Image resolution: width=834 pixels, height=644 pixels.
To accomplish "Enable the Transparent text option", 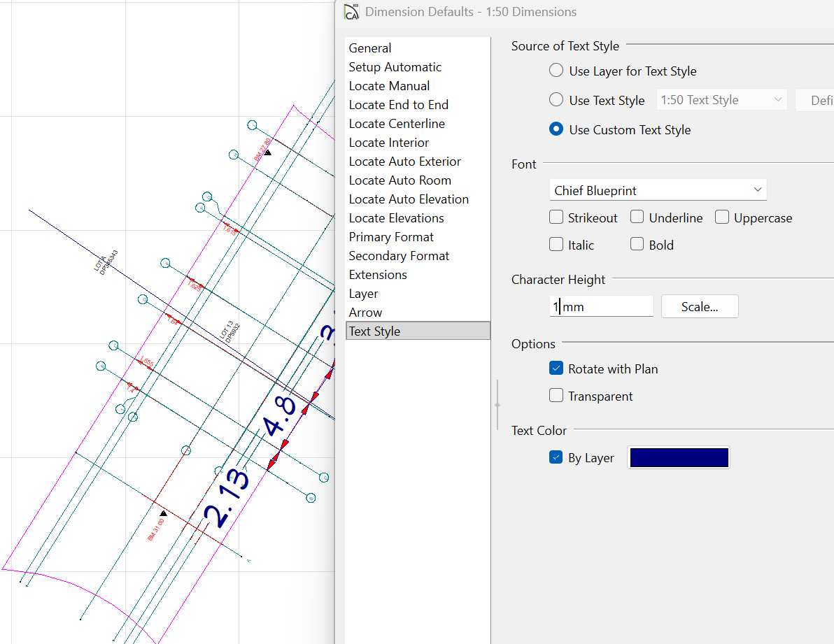I will click(556, 396).
